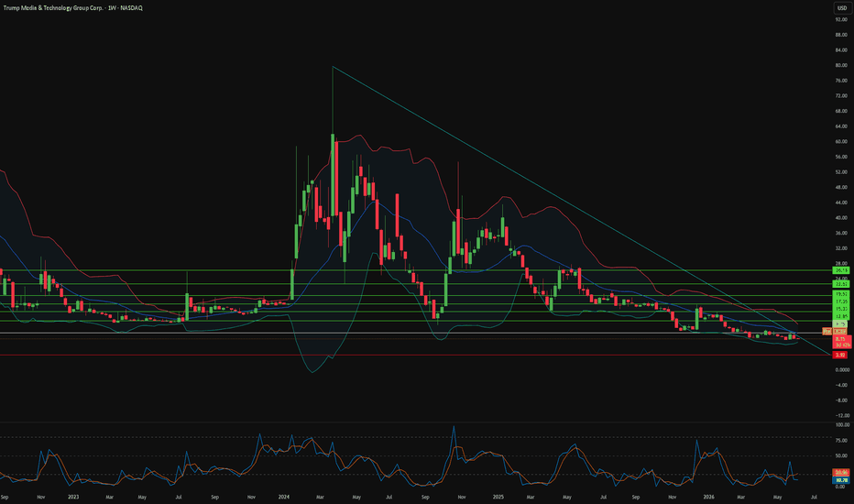Viewport: 854px width, 504px height.
Task: Click the 40.00 price axis label
Action: tap(841, 218)
